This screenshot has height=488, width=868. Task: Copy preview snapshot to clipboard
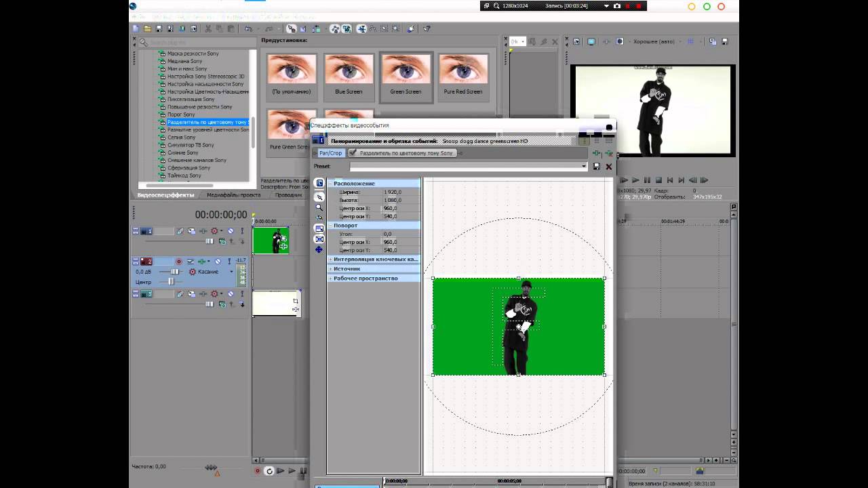tap(713, 41)
